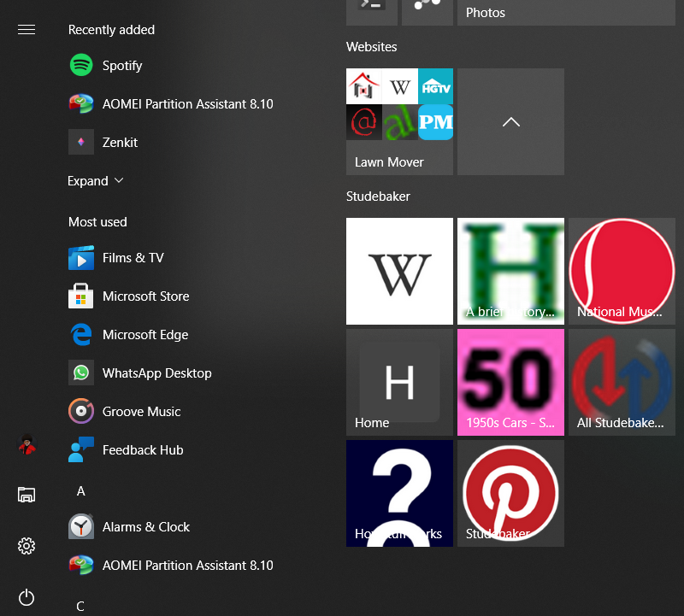Launch the Zenkit app icon
684x616 pixels.
pyautogui.click(x=81, y=142)
